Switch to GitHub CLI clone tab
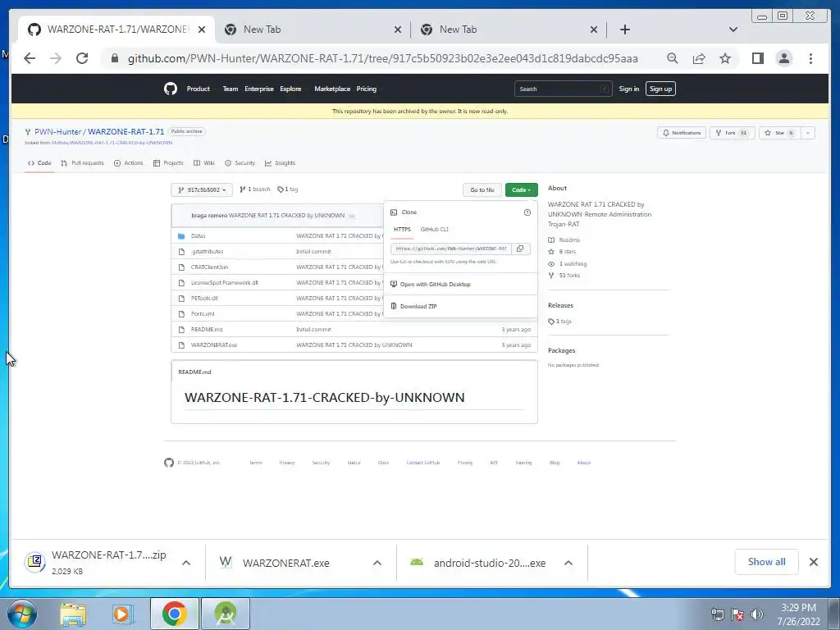The height and width of the screenshot is (630, 840). coord(435,230)
